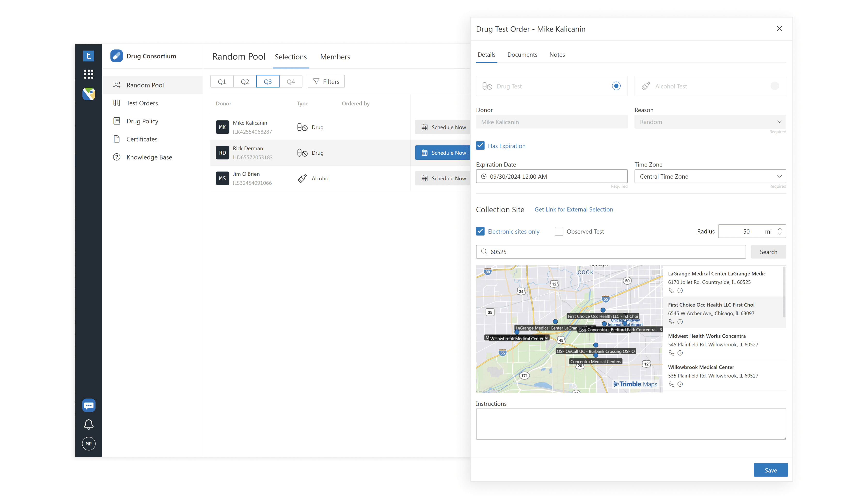This screenshot has height=498, width=868.
Task: Click hours clock icon for Midwest Health Works
Action: click(680, 353)
